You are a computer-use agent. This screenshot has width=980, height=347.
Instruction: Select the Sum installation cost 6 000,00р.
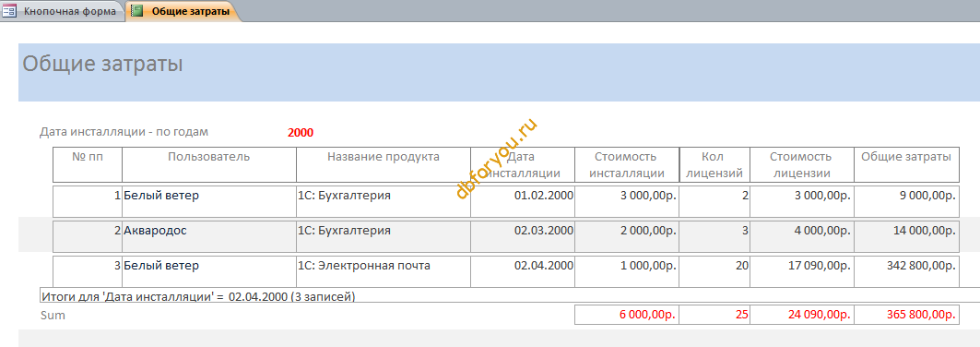[x=627, y=315]
